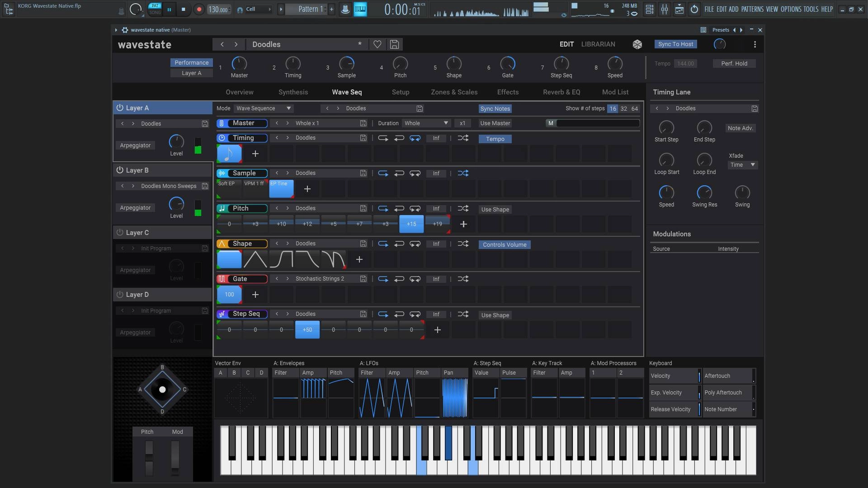Select next Layer A program arrow
The height and width of the screenshot is (488, 868).
coord(133,123)
